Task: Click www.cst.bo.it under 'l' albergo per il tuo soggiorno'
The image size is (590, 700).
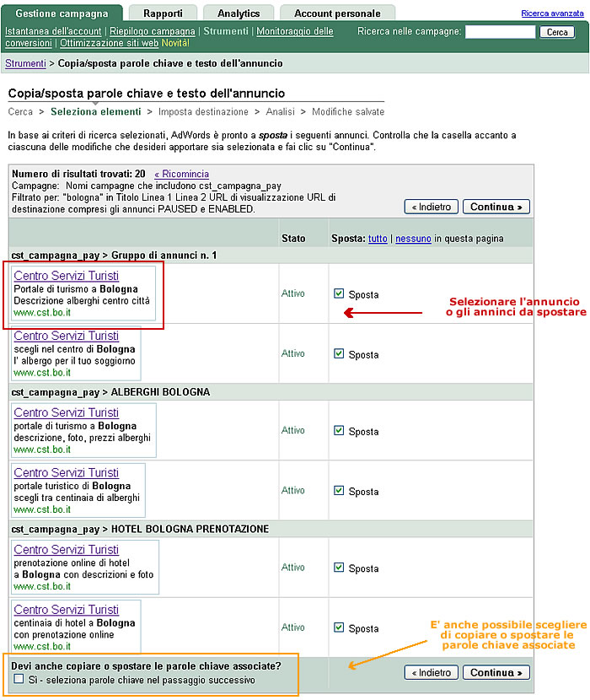Action: pyautogui.click(x=42, y=373)
